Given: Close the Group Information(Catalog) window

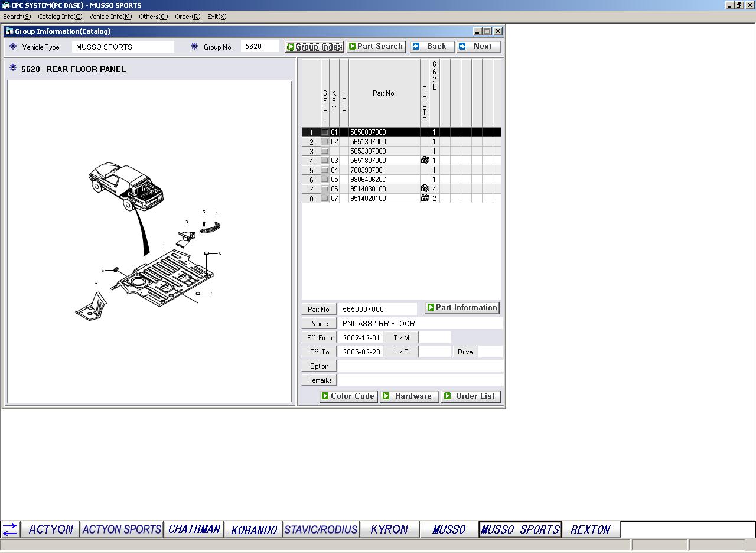Looking at the screenshot, I should 498,31.
